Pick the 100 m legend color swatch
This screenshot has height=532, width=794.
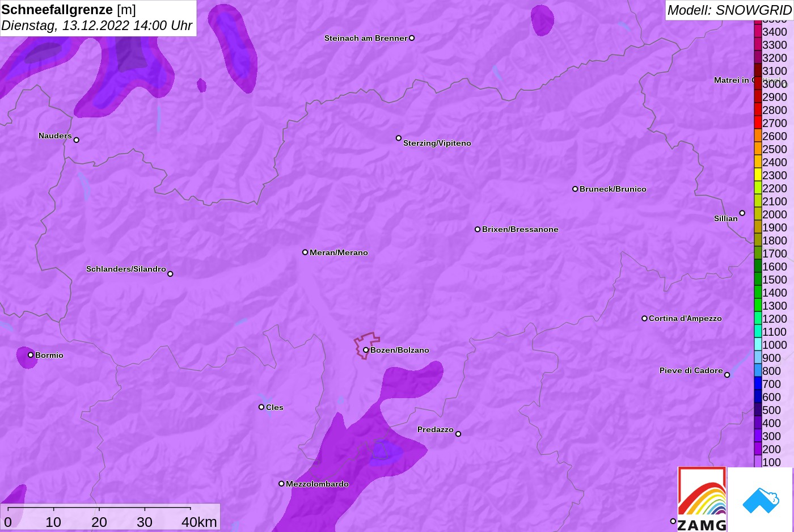coord(758,462)
